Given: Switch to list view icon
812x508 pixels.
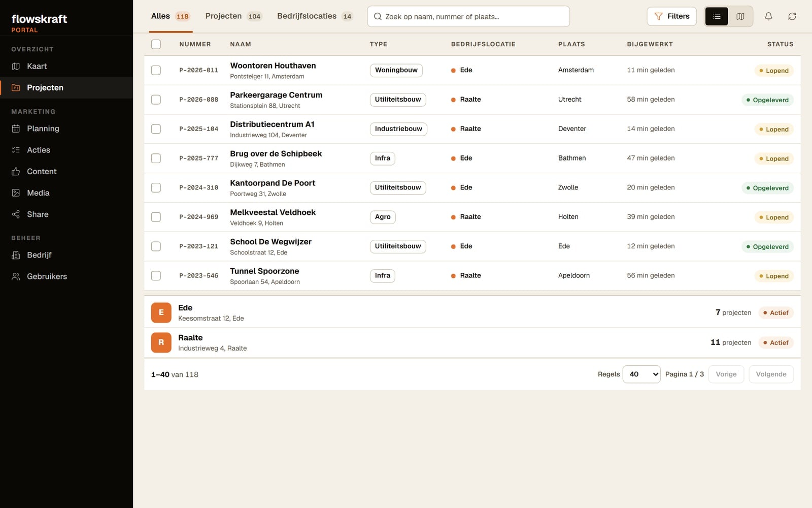Looking at the screenshot, I should (x=717, y=16).
